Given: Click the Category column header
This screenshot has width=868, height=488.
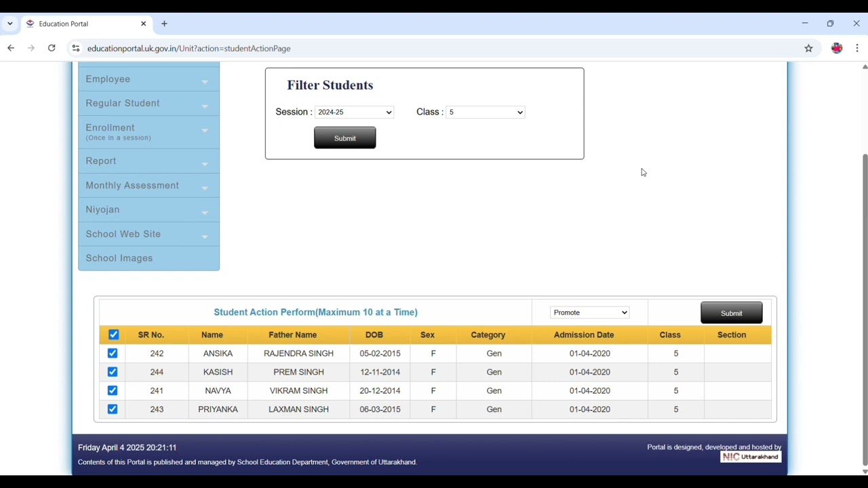Looking at the screenshot, I should point(488,335).
